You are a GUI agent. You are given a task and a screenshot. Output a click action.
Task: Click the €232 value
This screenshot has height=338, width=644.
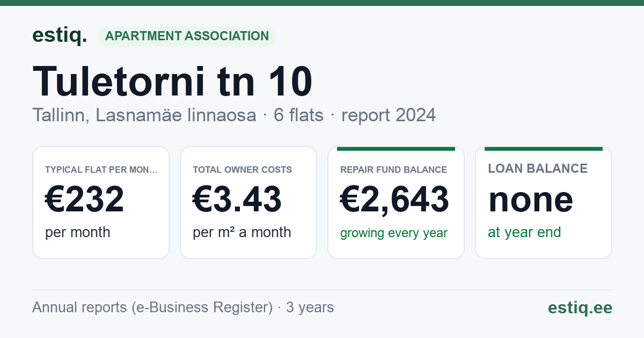[x=85, y=199]
